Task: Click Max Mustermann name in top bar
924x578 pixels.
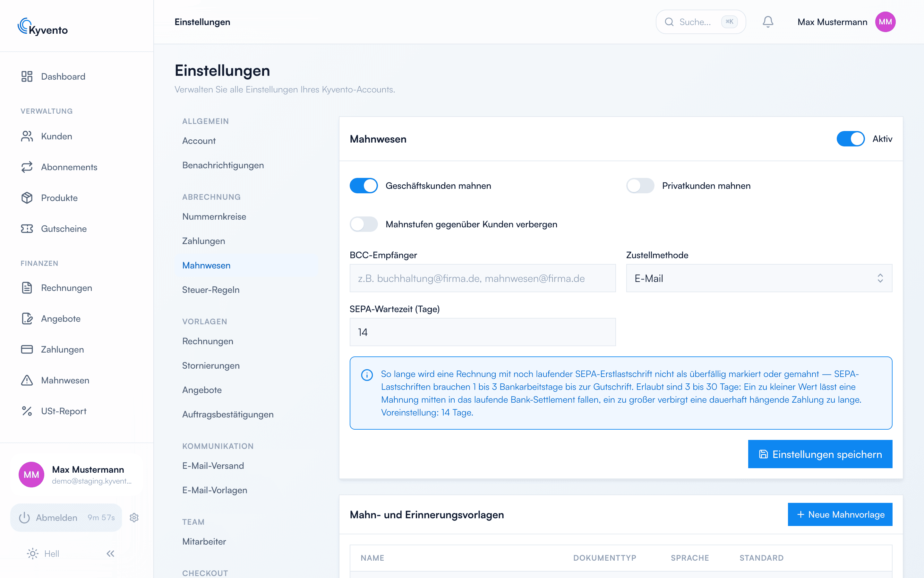Action: (832, 22)
